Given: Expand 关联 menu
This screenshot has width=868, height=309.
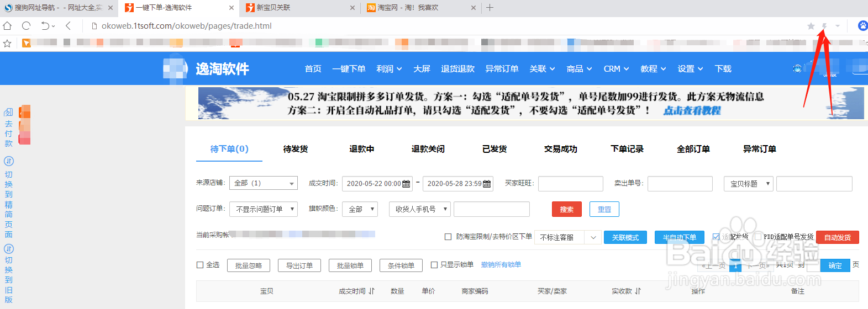Looking at the screenshot, I should [542, 69].
